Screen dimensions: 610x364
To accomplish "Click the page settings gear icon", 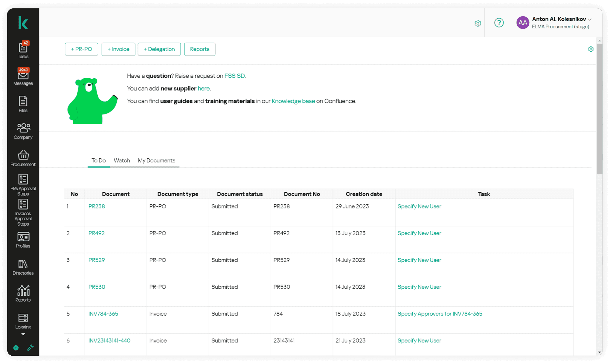I will tap(591, 49).
